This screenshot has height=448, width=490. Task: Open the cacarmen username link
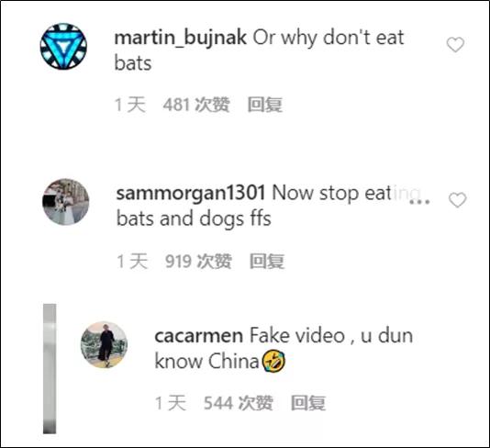click(x=199, y=336)
